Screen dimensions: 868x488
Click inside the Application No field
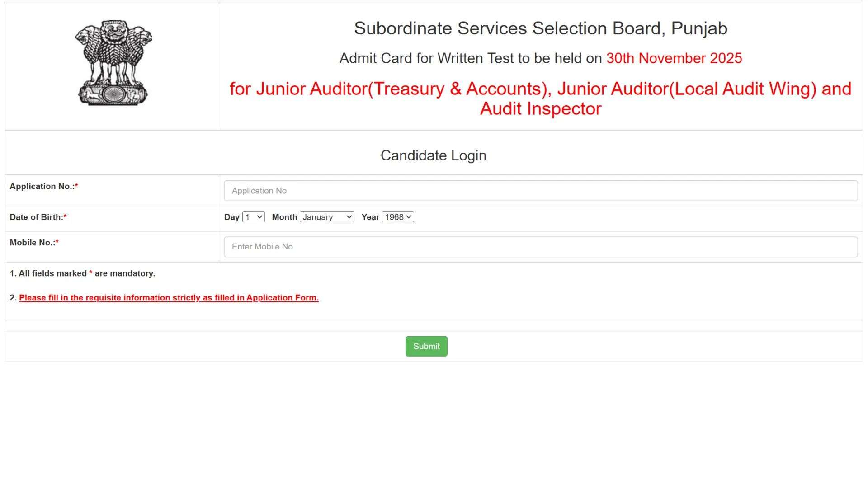pyautogui.click(x=540, y=190)
